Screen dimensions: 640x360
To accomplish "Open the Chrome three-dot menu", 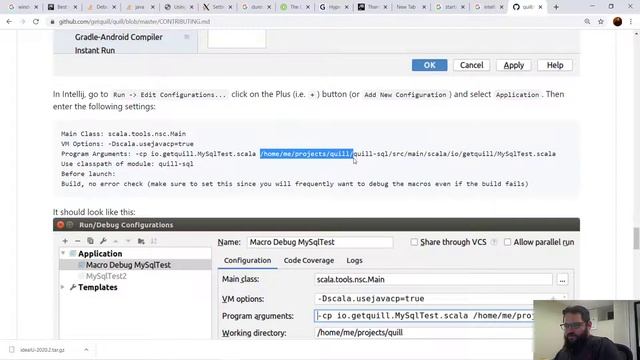I will tap(631, 22).
